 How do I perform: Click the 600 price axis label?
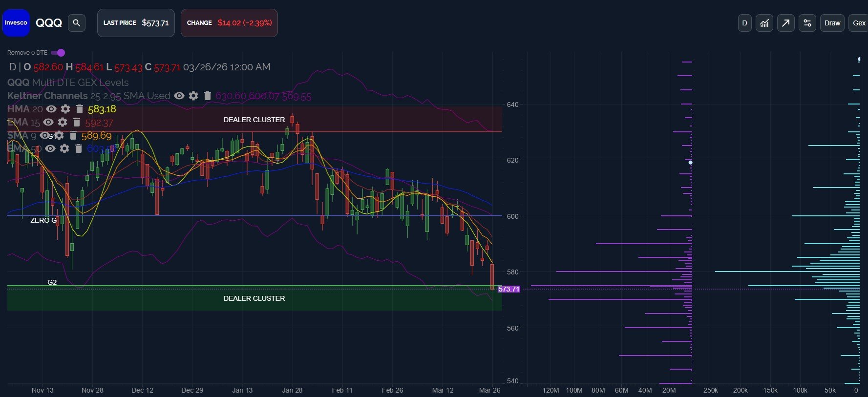(512, 216)
